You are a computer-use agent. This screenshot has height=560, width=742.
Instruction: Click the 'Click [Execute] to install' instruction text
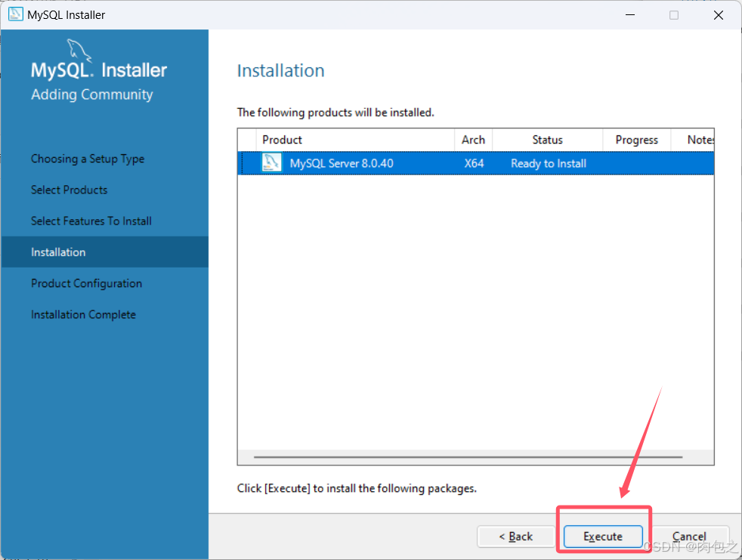[x=357, y=488]
